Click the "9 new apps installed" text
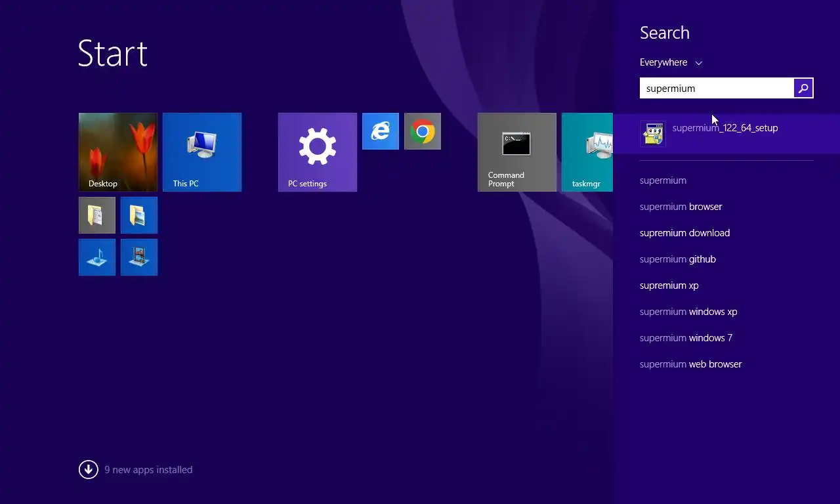The image size is (840, 504). (148, 470)
